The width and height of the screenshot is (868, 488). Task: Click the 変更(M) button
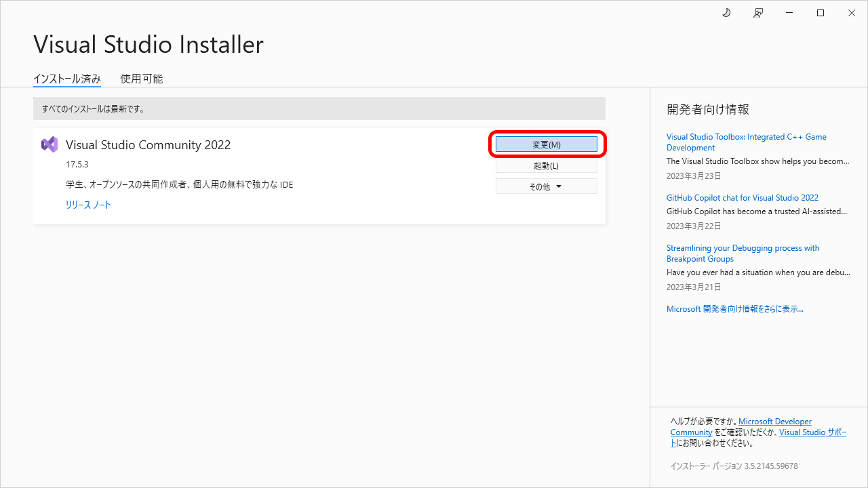(x=547, y=144)
